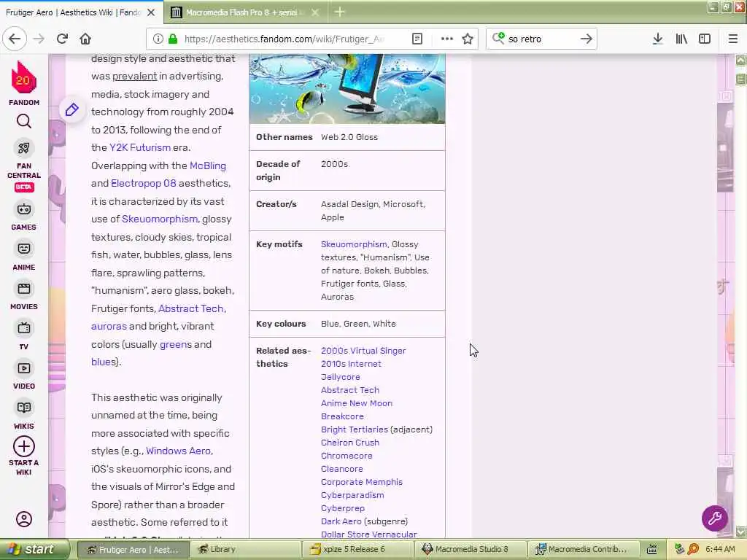Open the Firefox hamburger menu
Image resolution: width=747 pixels, height=560 pixels.
(732, 39)
